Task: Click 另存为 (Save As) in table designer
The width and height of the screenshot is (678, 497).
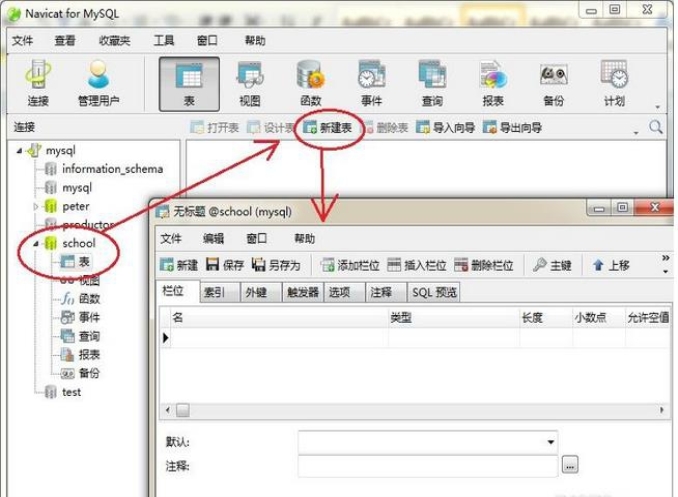Action: (x=276, y=265)
